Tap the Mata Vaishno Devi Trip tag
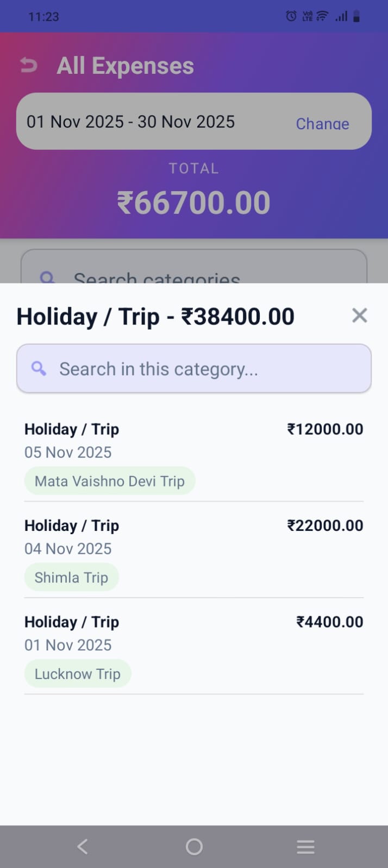Viewport: 388px width, 868px height. click(109, 481)
